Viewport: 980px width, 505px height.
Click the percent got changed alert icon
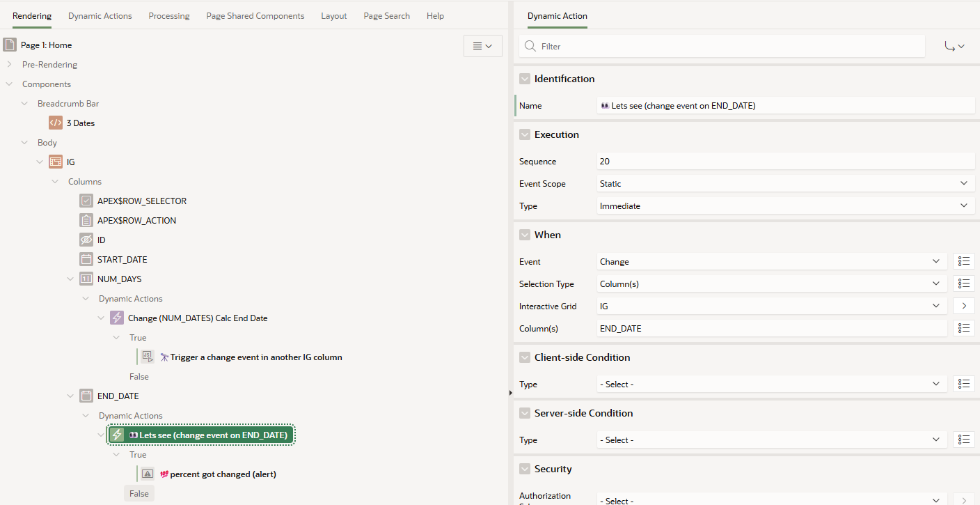148,474
